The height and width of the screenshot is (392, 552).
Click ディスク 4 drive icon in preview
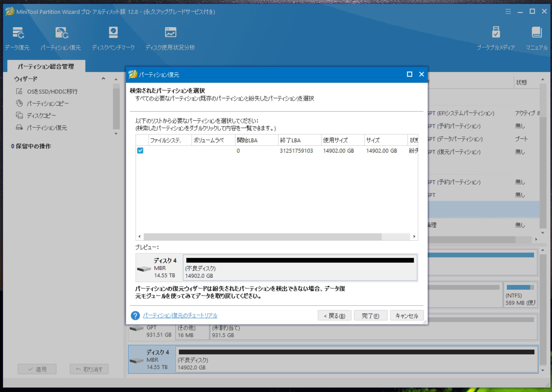pyautogui.click(x=144, y=269)
